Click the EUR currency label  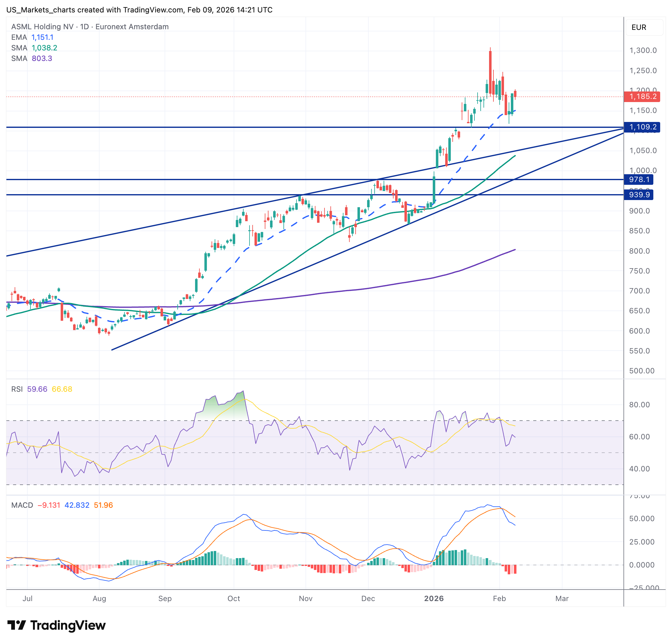click(x=638, y=27)
